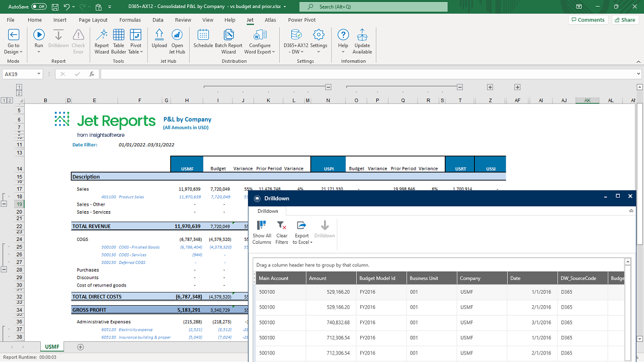Open the Name Box dropdown

pos(39,74)
